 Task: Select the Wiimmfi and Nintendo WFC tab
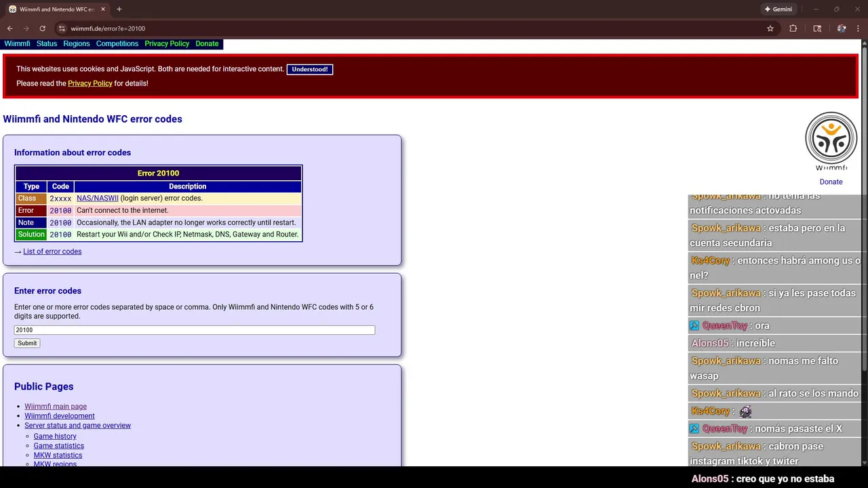(56, 9)
